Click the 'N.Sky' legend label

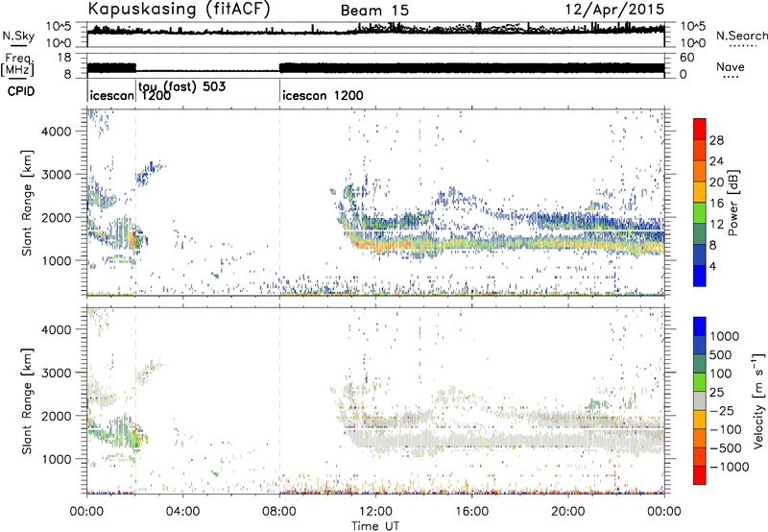[18, 36]
